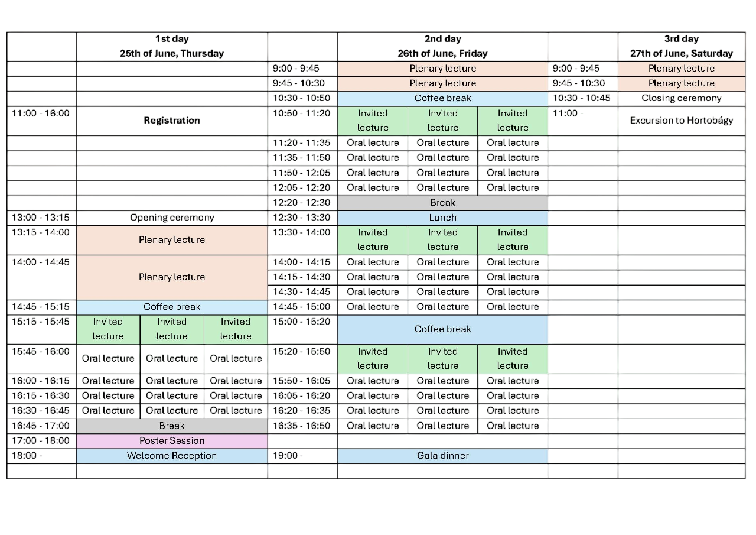Select the 14:00 - 14:45 Plenary lecture cell

(172, 277)
